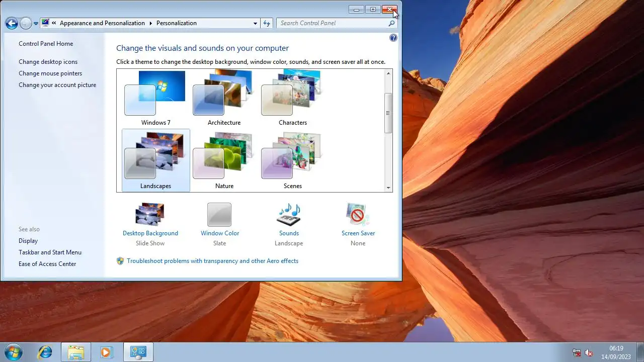Open the Windows Start menu orb

click(x=14, y=352)
